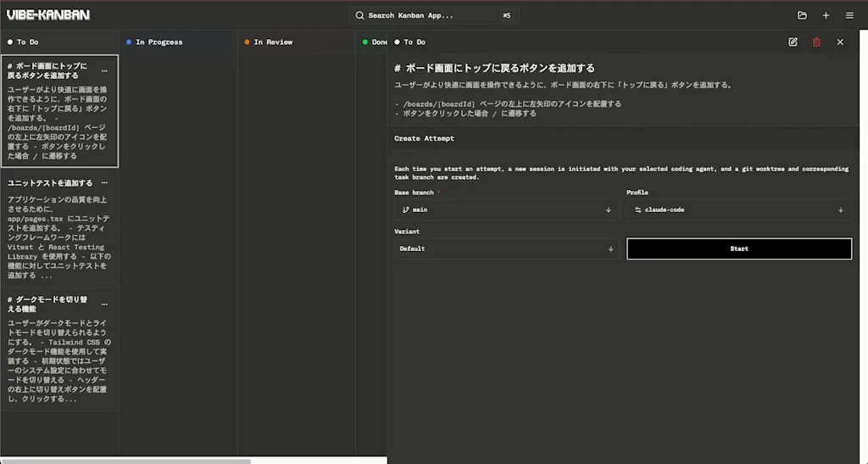Click the To Do status in detail panel

click(409, 42)
